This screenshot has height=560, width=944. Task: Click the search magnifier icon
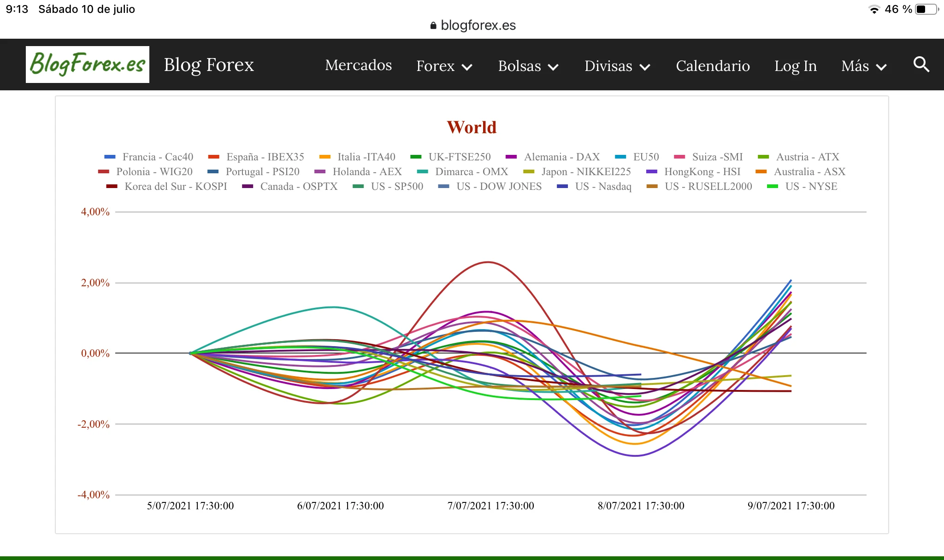tap(921, 65)
